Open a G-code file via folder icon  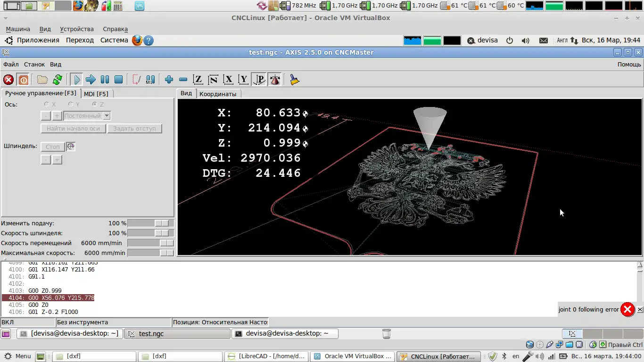(x=42, y=80)
